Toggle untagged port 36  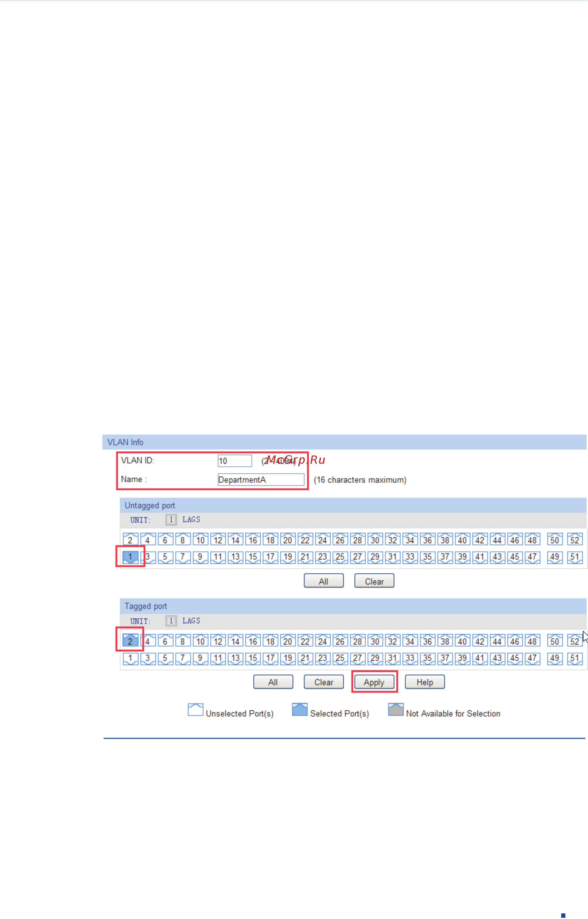[x=428, y=540]
